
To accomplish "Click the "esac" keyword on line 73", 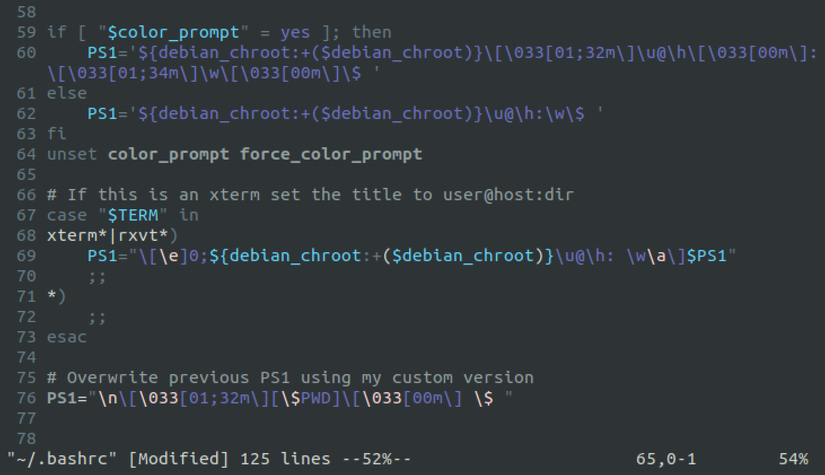I will (66, 337).
